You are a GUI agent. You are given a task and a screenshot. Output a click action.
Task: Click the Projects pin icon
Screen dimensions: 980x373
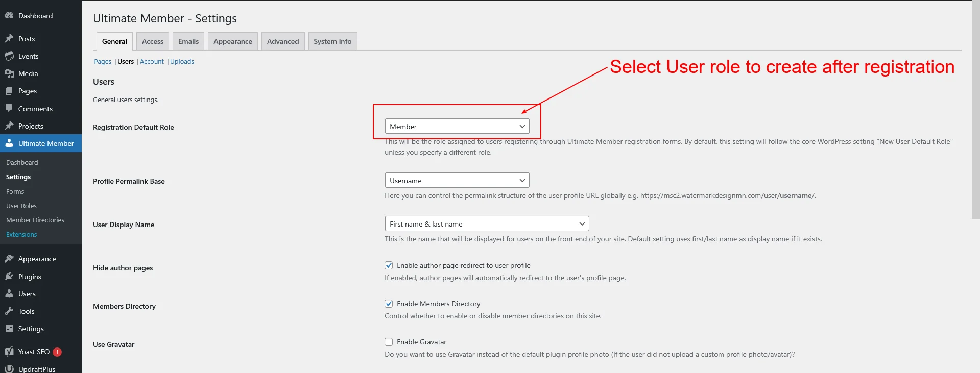(x=9, y=126)
